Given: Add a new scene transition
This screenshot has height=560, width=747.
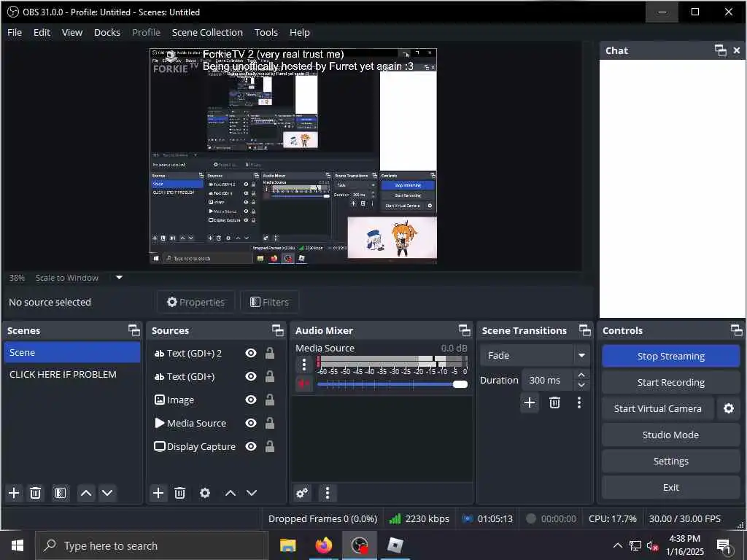Looking at the screenshot, I should pos(530,402).
